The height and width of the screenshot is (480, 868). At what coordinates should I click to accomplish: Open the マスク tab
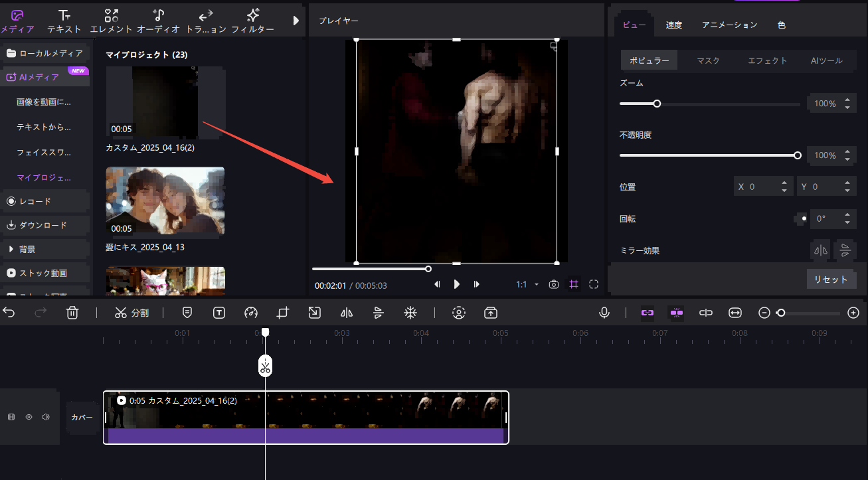click(708, 60)
